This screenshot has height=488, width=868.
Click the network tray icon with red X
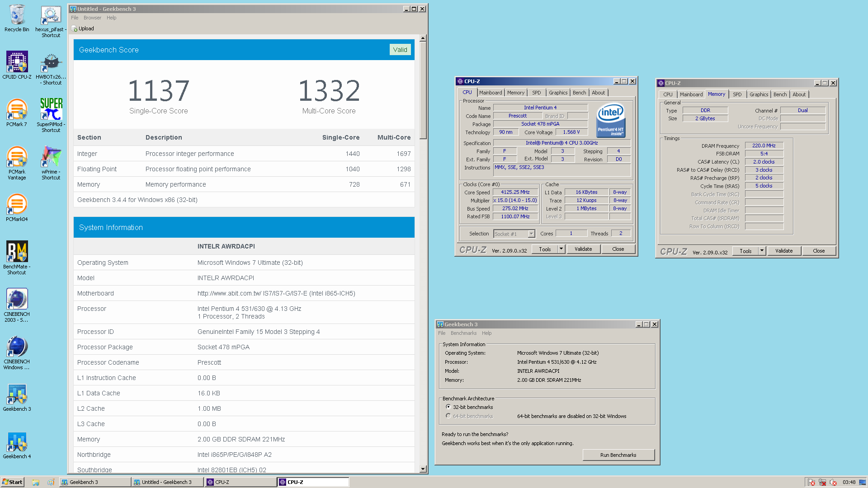(822, 482)
